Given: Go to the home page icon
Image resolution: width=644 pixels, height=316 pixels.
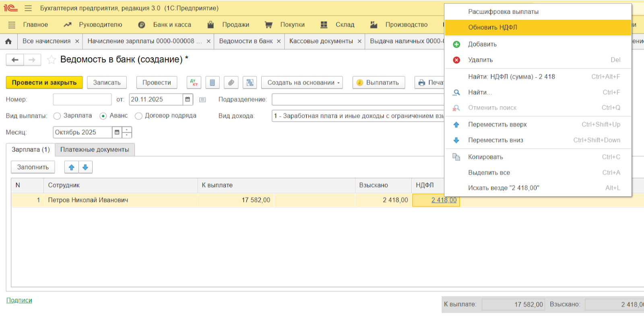Looking at the screenshot, I should coord(8,41).
